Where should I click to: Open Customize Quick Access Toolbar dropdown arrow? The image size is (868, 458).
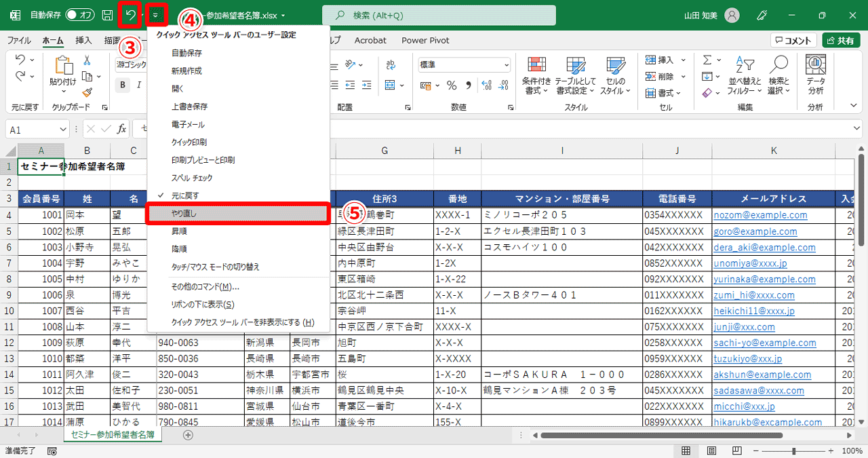155,14
